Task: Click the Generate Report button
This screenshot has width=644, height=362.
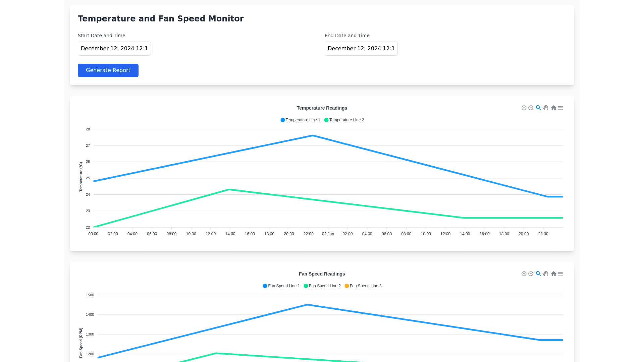Action: (108, 70)
